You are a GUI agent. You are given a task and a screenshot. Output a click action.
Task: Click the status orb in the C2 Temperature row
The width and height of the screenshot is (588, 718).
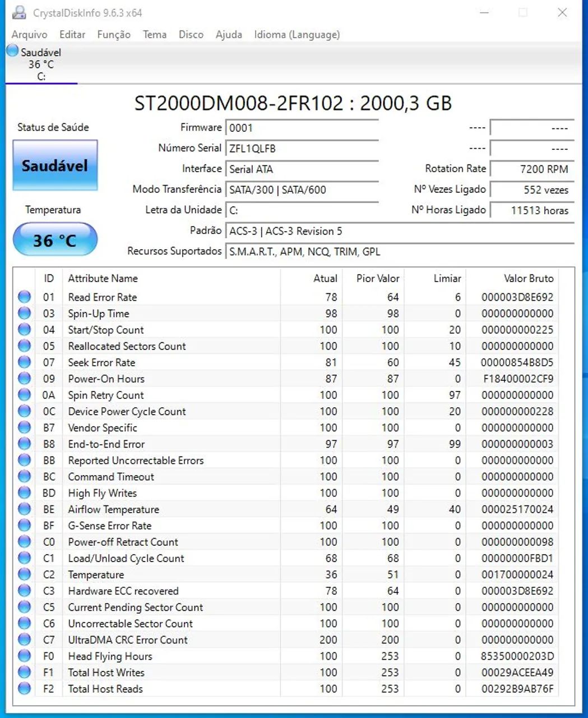point(25,574)
